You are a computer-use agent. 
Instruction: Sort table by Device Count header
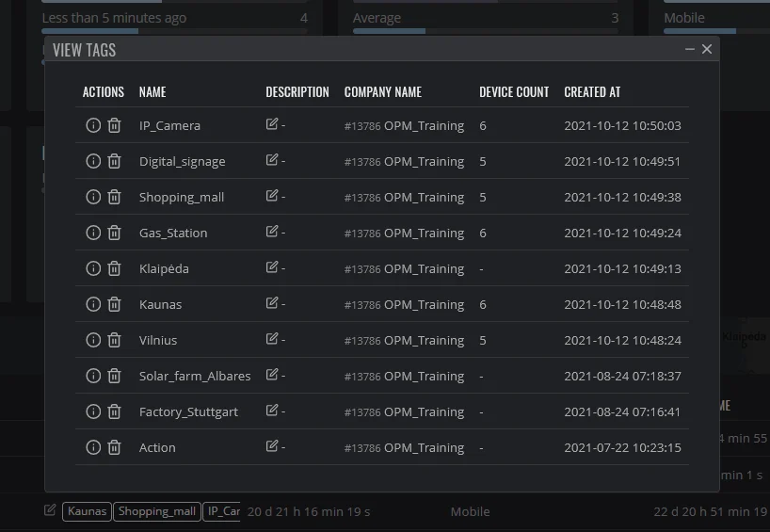[x=514, y=92]
